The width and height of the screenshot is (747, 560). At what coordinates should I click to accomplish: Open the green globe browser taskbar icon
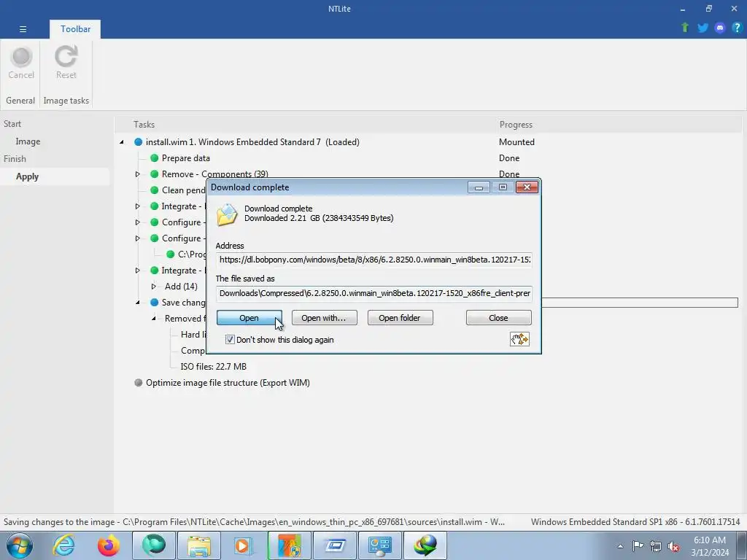[x=153, y=545]
